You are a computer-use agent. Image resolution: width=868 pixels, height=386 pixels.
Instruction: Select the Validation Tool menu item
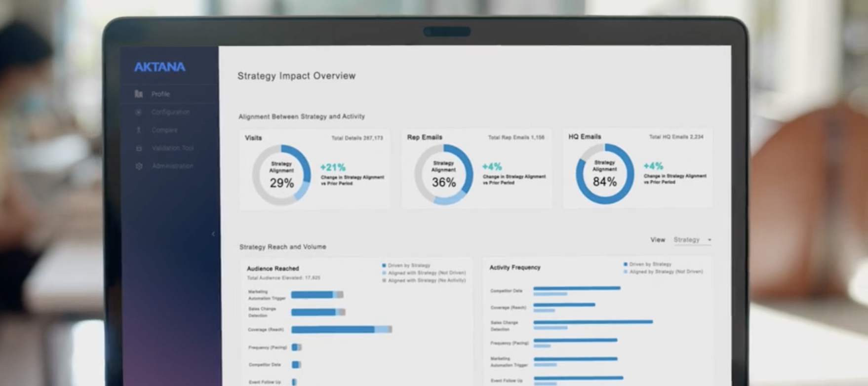[x=172, y=148]
